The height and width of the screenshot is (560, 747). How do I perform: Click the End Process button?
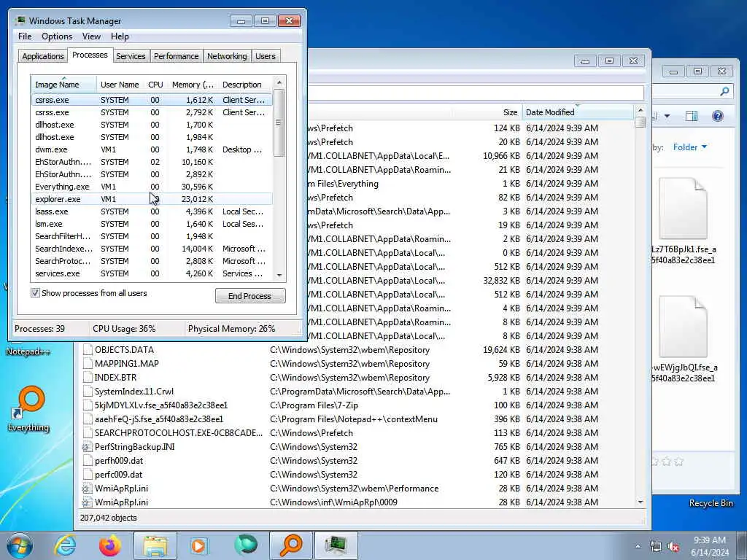pyautogui.click(x=250, y=296)
